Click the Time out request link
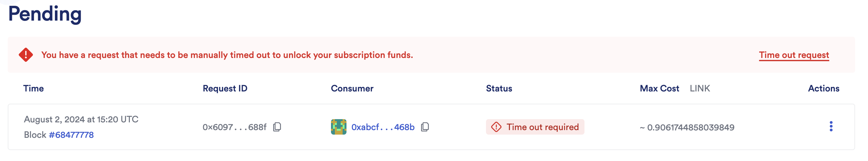 point(793,55)
